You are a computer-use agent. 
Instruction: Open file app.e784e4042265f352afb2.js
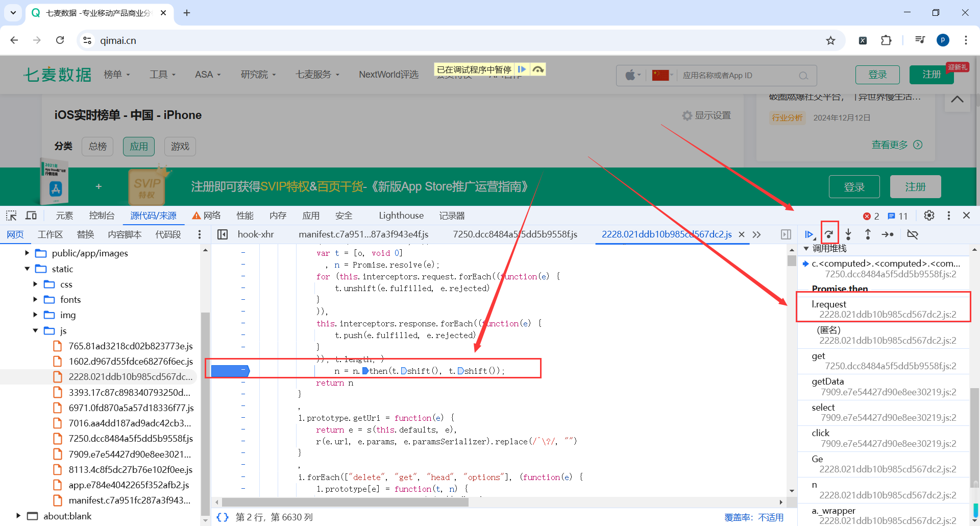coord(129,485)
